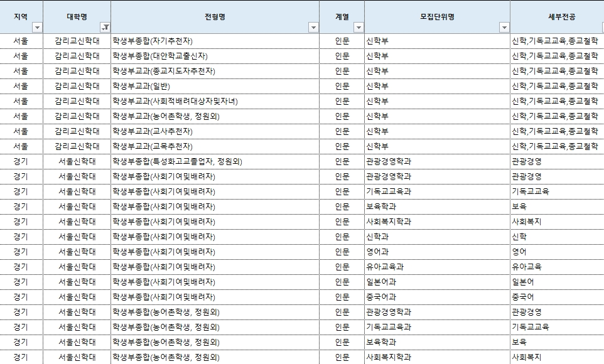Image resolution: width=604 pixels, height=364 pixels.
Task: Select the 세부전공 header label
Action: pos(562,17)
